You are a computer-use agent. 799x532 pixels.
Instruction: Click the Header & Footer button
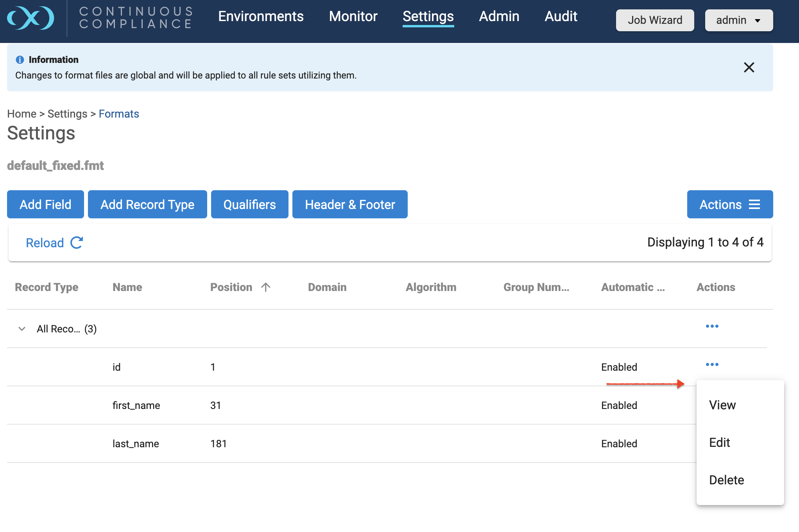(349, 204)
